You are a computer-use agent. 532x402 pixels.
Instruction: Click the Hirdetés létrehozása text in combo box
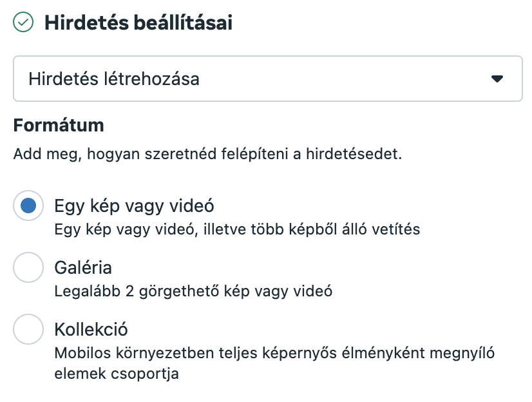click(113, 79)
